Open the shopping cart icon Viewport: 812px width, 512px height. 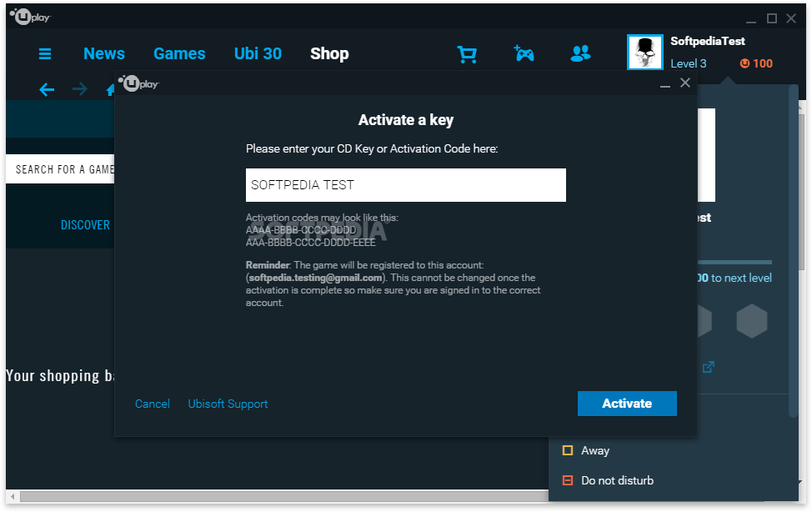pyautogui.click(x=467, y=54)
